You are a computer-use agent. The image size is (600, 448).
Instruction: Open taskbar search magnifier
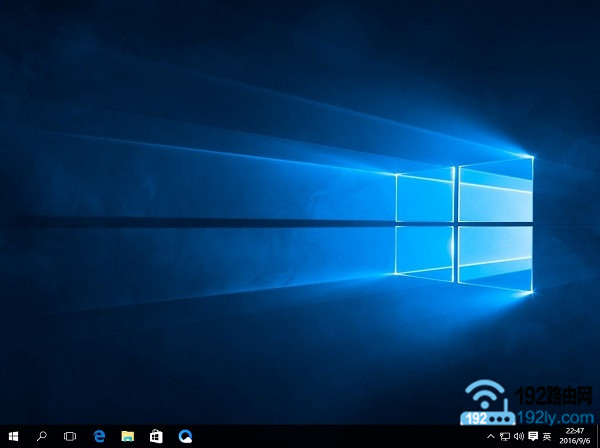[41, 436]
